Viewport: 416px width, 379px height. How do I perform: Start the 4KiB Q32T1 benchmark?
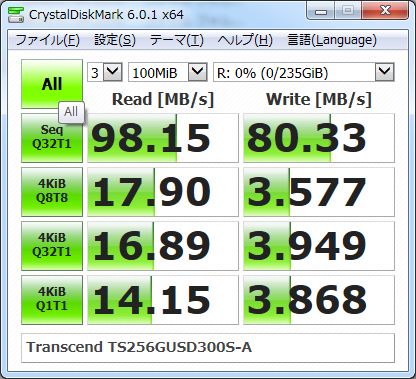click(x=52, y=246)
